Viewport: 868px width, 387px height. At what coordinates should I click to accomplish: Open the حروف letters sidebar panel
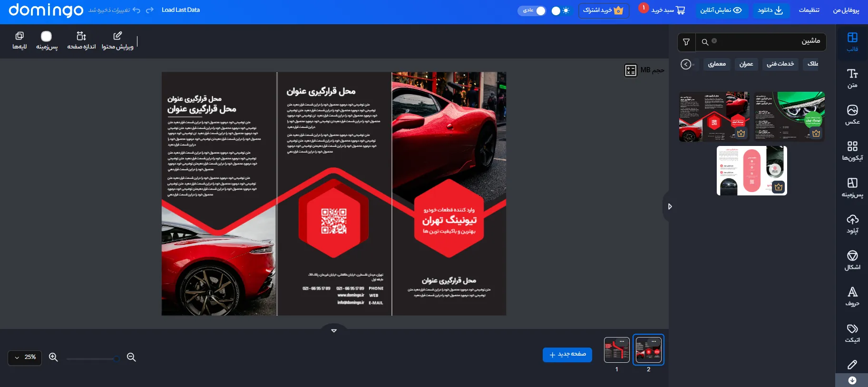(x=852, y=297)
